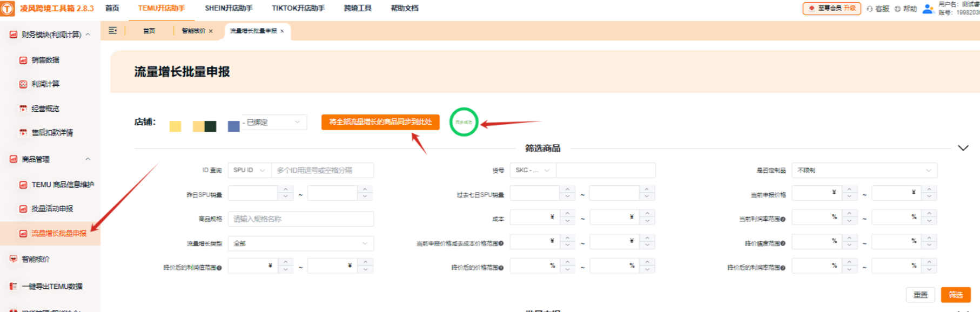Click the 一键导出TEMU数据 sidebar icon

(14, 287)
